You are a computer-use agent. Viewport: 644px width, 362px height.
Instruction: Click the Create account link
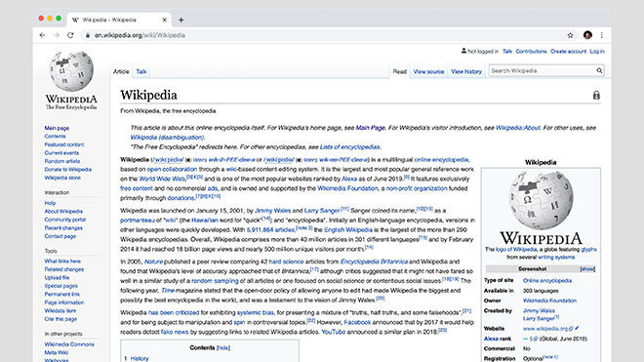(x=568, y=52)
